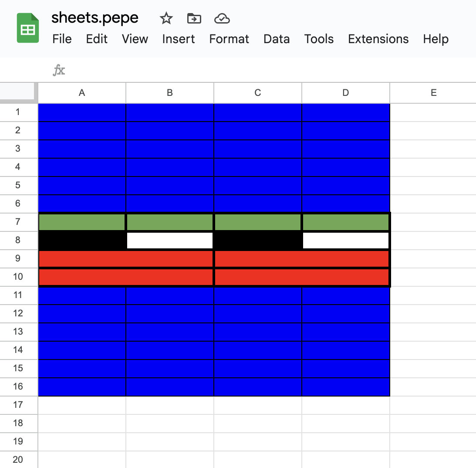The image size is (476, 468).
Task: Select row 9 header
Action: (x=19, y=258)
